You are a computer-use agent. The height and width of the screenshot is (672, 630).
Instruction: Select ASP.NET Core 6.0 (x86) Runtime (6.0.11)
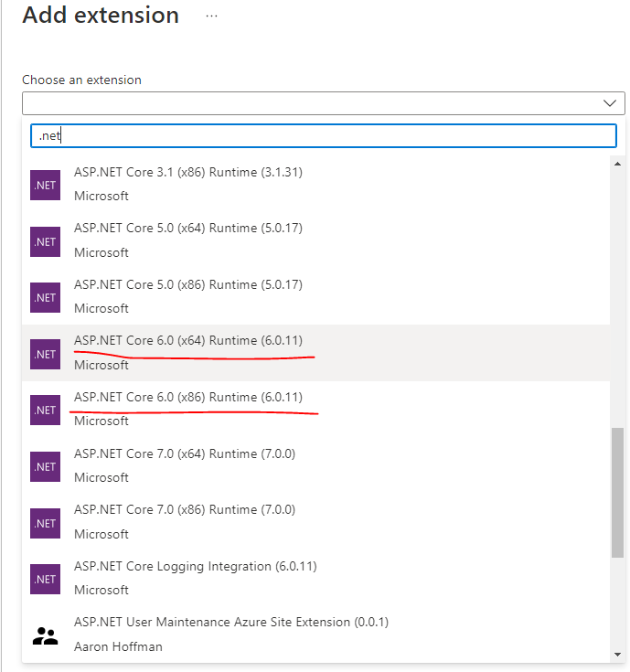tap(315, 410)
